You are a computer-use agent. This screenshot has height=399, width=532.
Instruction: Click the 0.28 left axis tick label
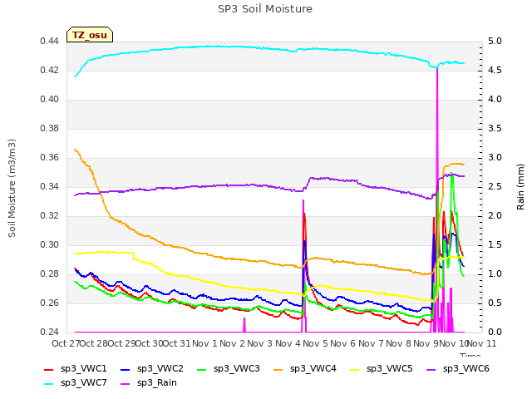(49, 274)
